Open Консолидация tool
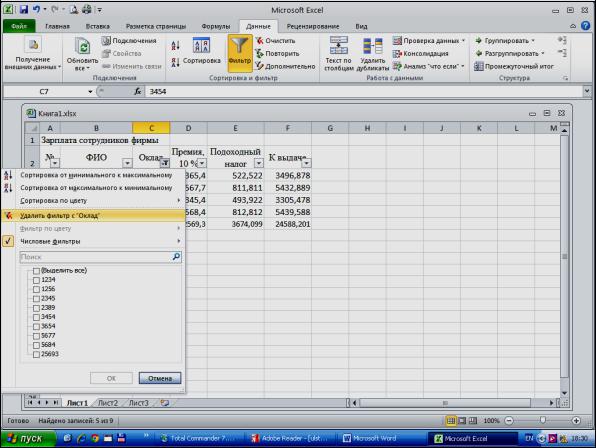Viewport: 596px width, 448px height. (x=420, y=54)
